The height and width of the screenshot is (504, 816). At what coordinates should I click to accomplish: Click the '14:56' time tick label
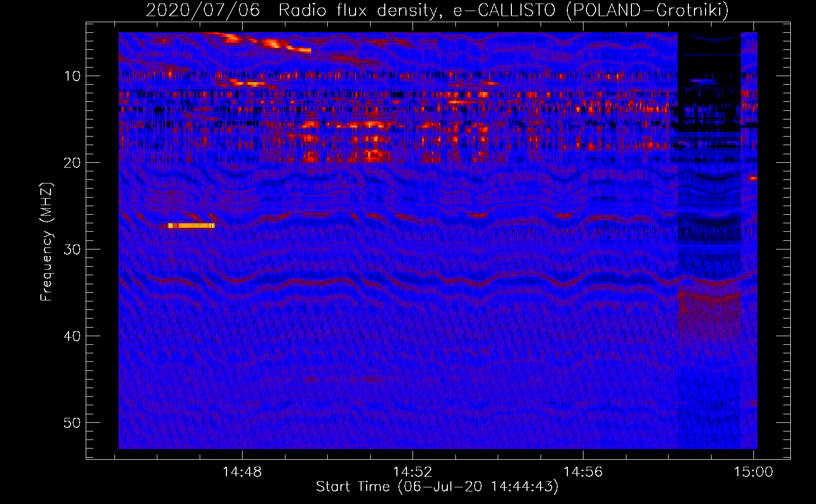583,472
